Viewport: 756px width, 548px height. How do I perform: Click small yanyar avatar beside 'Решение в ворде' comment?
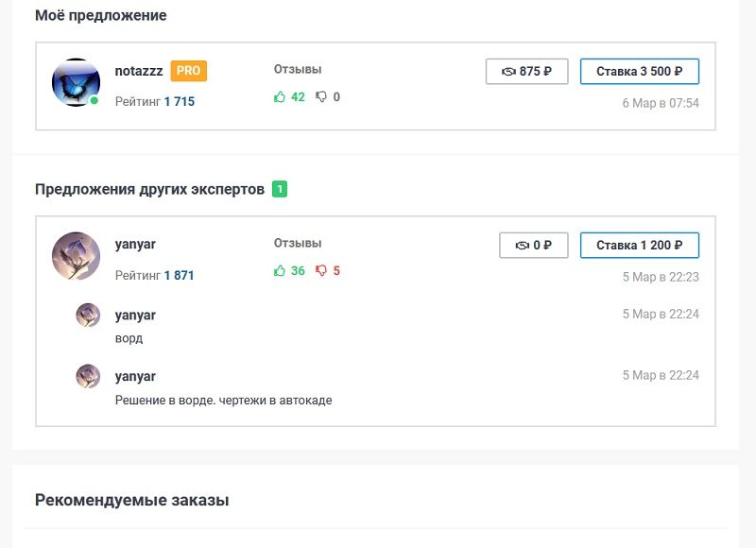point(88,377)
